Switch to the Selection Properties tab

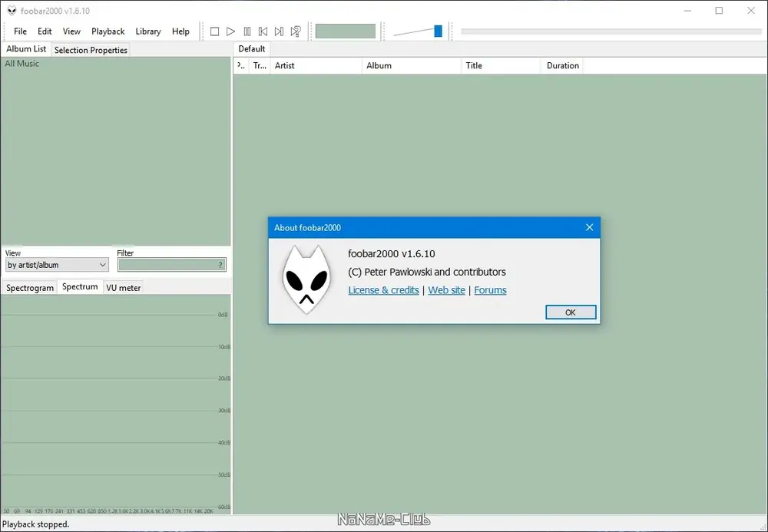pyautogui.click(x=91, y=50)
